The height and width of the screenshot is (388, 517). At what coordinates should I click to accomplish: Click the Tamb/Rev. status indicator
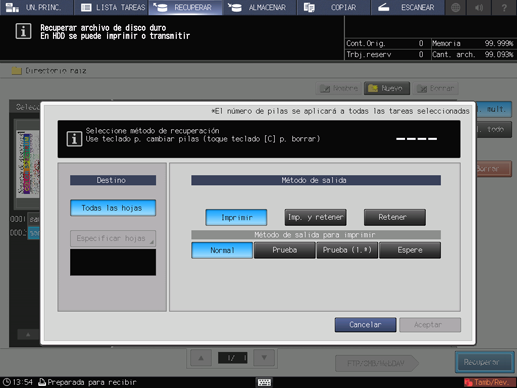[490, 382]
